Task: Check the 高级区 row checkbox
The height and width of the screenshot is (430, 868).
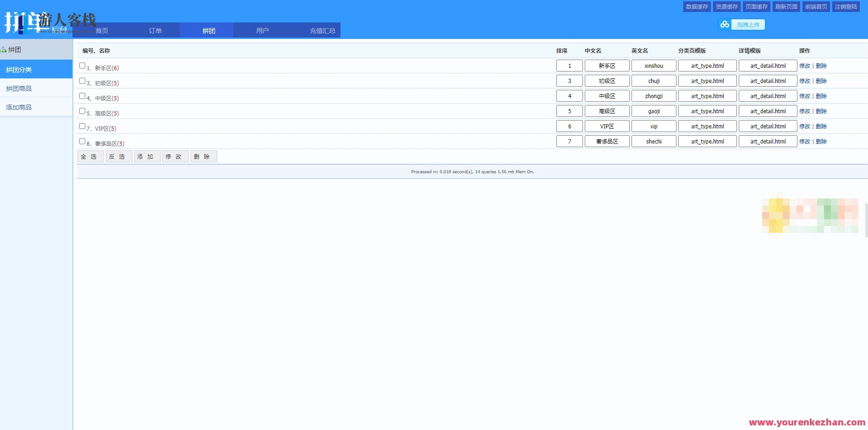Action: (x=82, y=111)
